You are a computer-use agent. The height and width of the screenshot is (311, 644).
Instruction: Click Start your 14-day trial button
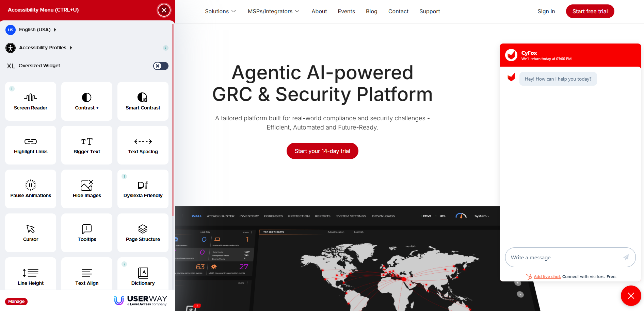point(322,151)
